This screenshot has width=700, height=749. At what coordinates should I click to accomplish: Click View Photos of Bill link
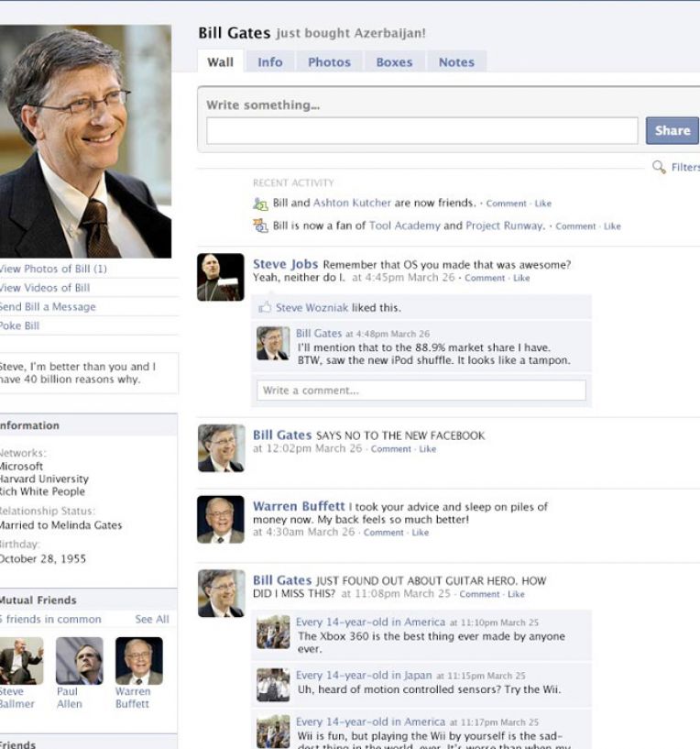[x=53, y=269]
